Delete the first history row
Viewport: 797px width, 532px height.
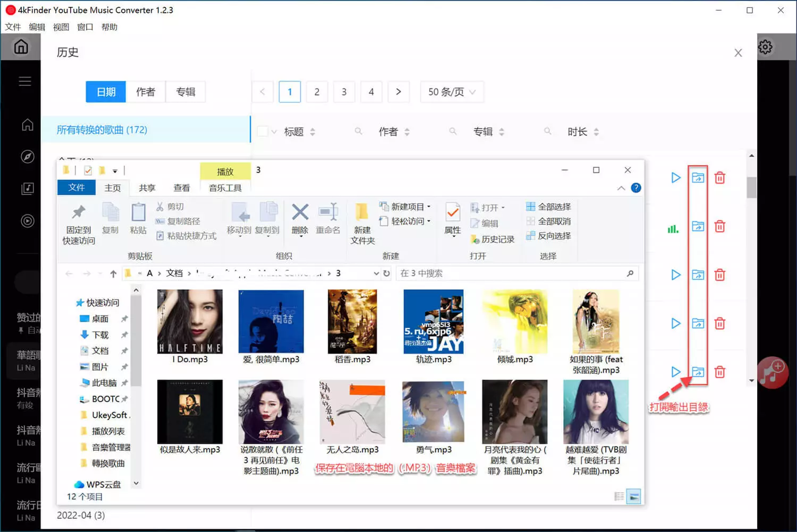pos(720,178)
